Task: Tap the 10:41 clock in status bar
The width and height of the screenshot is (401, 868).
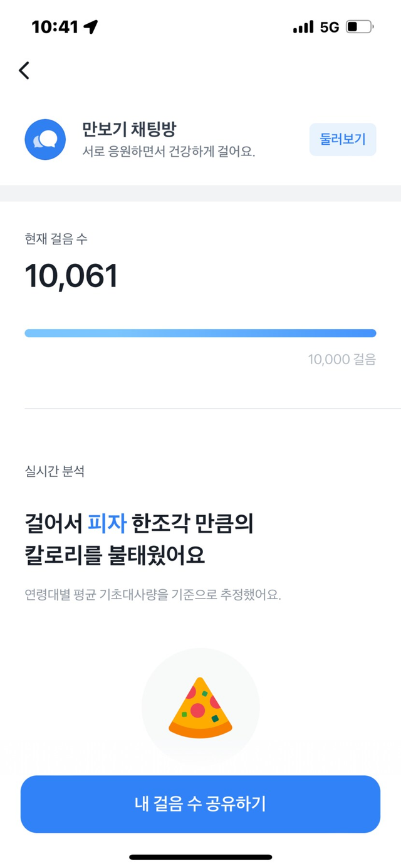Action: [55, 27]
